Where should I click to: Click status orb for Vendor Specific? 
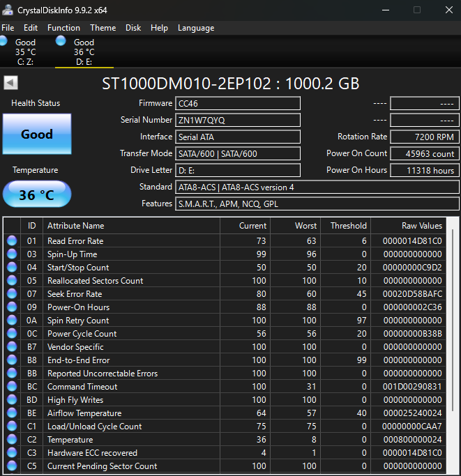click(12, 346)
